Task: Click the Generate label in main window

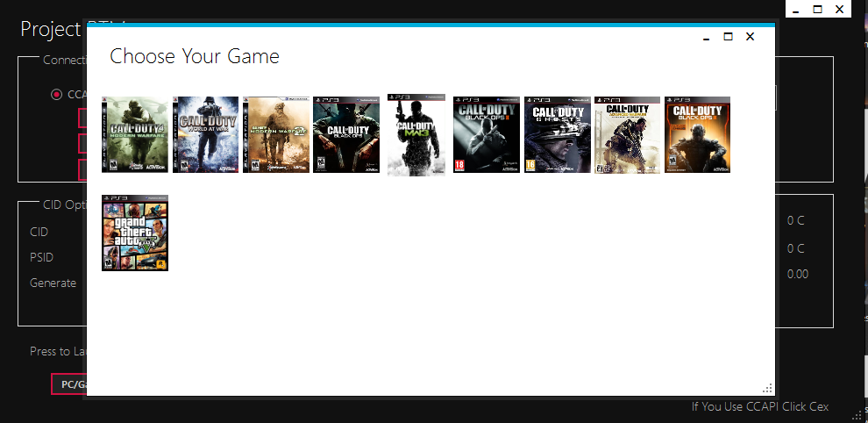Action: click(53, 283)
